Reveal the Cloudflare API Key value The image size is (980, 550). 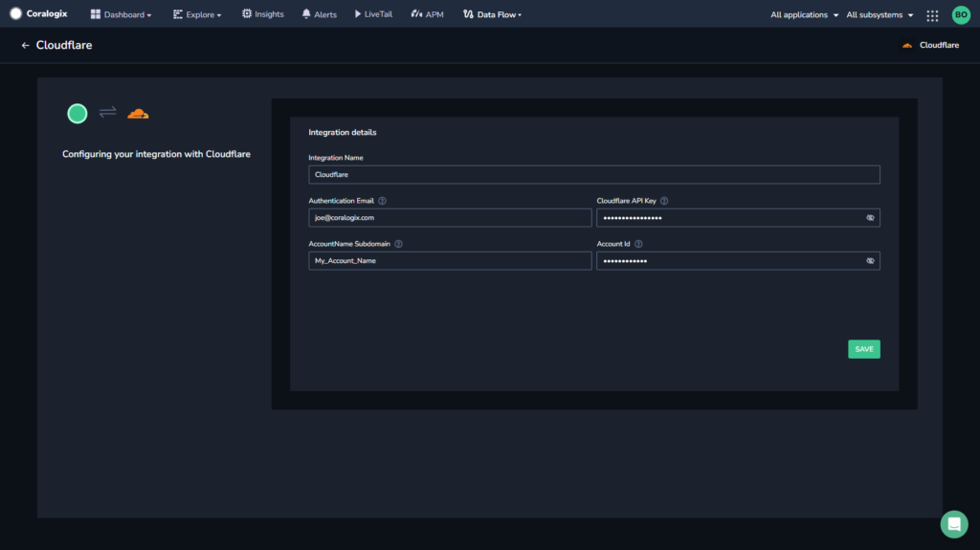coord(870,217)
